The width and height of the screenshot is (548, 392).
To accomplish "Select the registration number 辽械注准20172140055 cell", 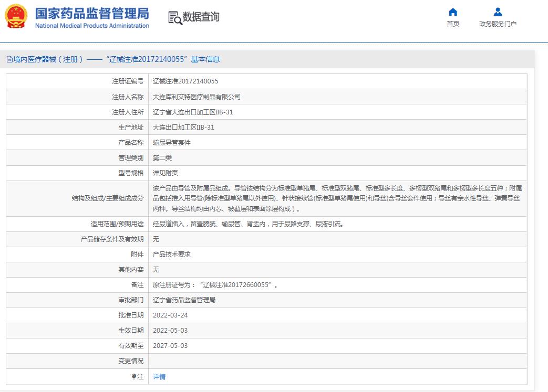I will 185,81.
